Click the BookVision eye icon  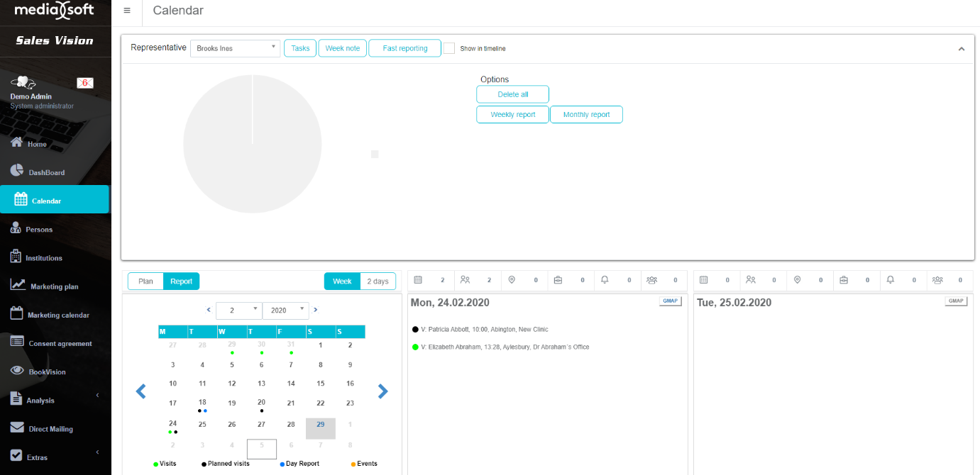pyautogui.click(x=17, y=371)
